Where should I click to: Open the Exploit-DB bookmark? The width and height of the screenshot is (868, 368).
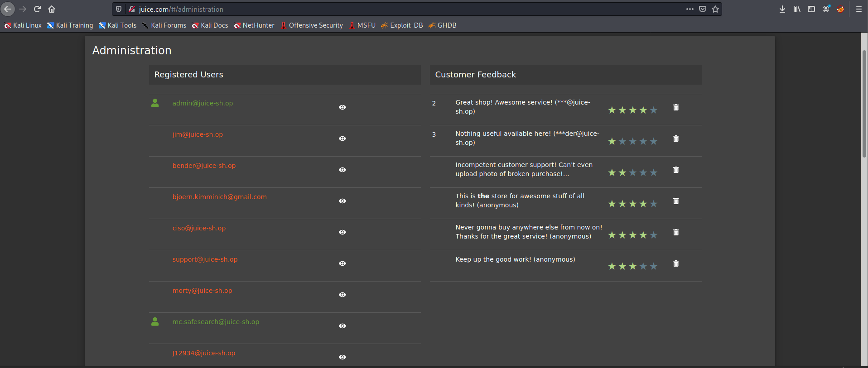coord(402,25)
